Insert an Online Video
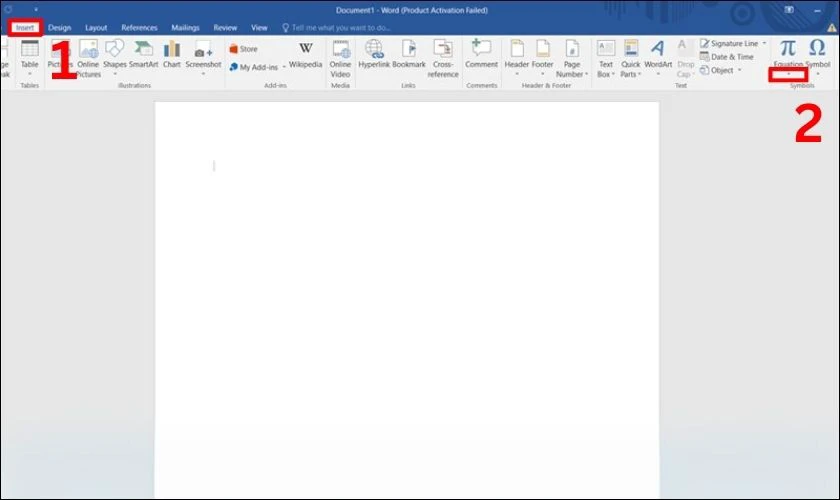The height and width of the screenshot is (500, 840). [341, 56]
